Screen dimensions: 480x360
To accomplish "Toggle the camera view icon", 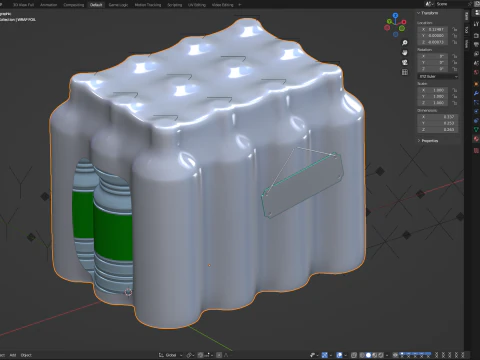I will click(405, 62).
